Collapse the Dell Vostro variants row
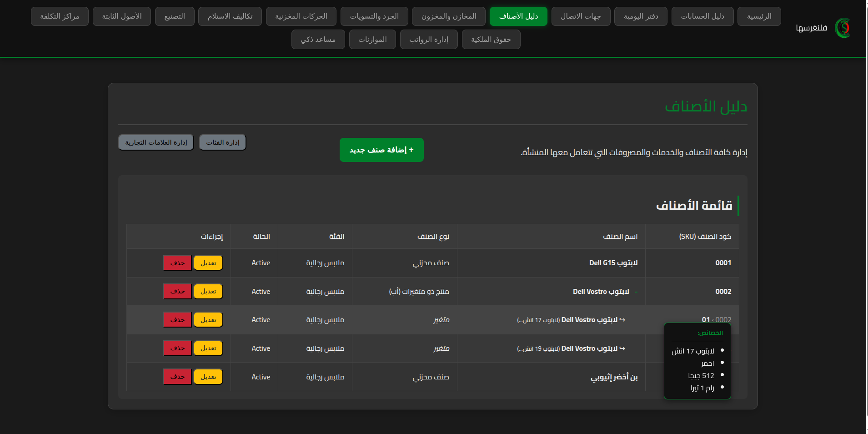The image size is (868, 434). click(636, 292)
